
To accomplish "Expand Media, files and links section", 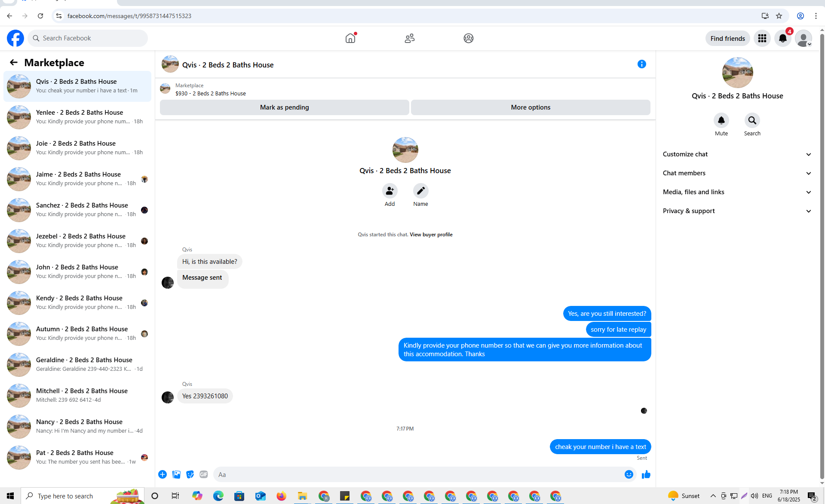I will point(737,192).
